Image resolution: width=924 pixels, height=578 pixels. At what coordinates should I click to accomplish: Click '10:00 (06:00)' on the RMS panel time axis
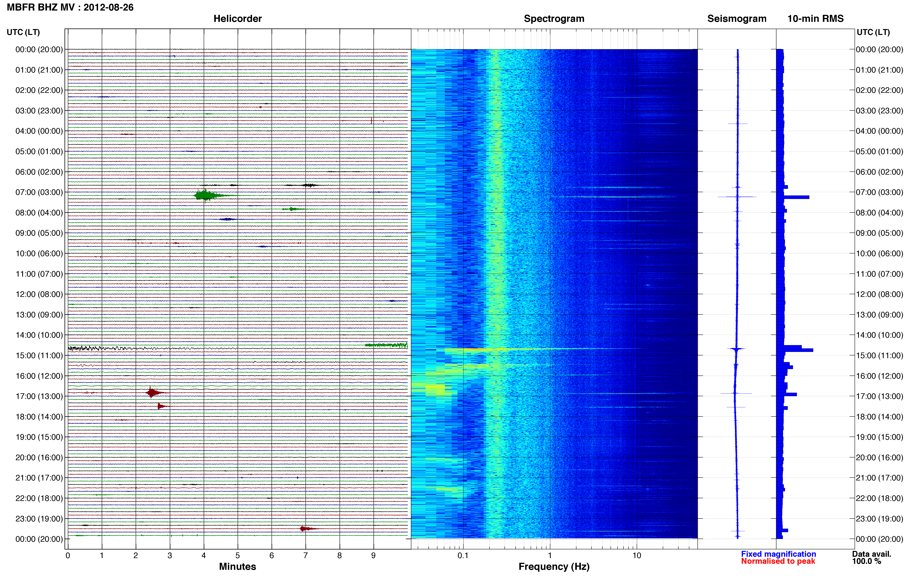tap(879, 253)
